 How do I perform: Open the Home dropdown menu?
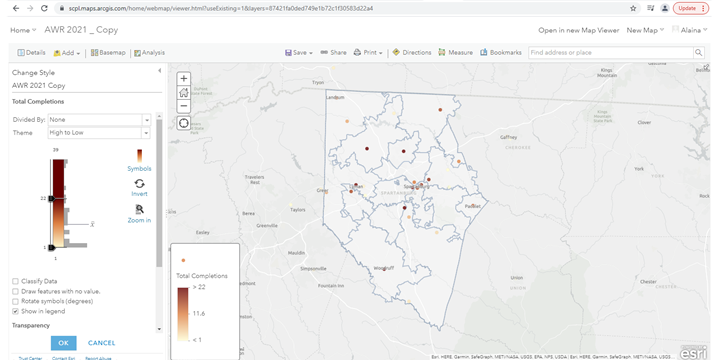click(x=23, y=30)
